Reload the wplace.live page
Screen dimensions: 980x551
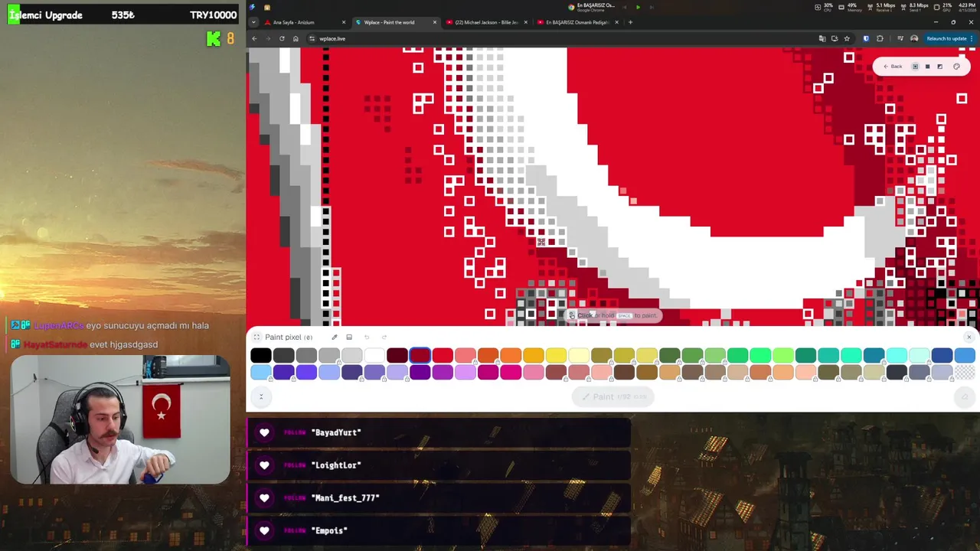pyautogui.click(x=282, y=38)
